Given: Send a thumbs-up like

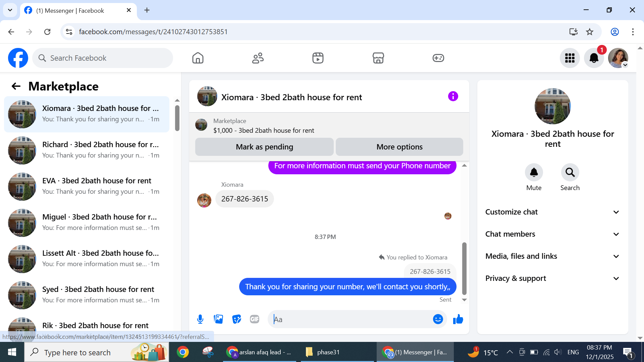Looking at the screenshot, I should click(458, 319).
